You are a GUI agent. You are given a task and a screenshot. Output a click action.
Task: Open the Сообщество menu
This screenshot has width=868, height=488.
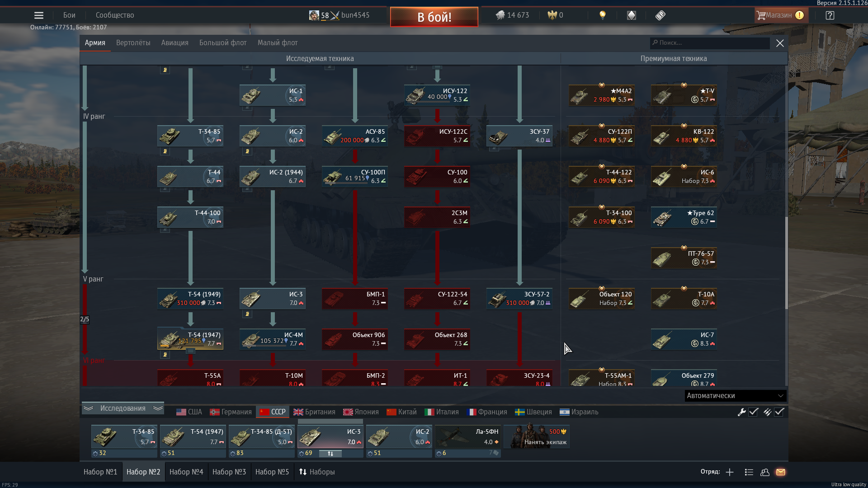(115, 15)
